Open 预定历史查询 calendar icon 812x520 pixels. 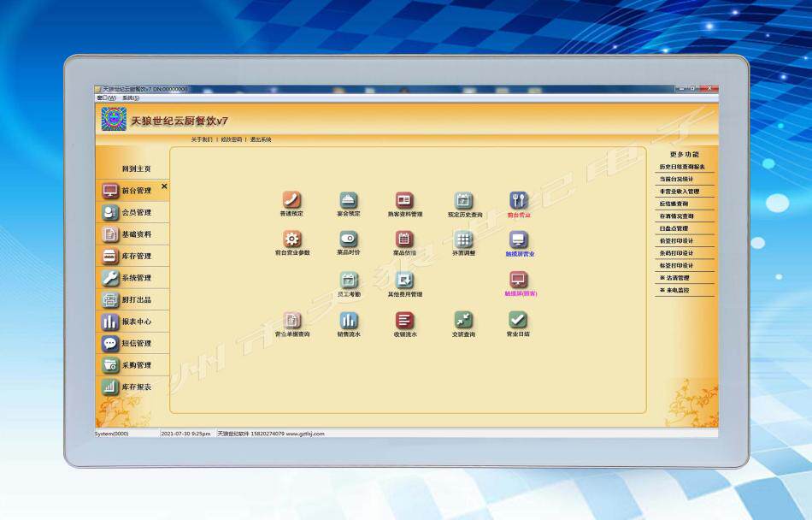tap(463, 200)
